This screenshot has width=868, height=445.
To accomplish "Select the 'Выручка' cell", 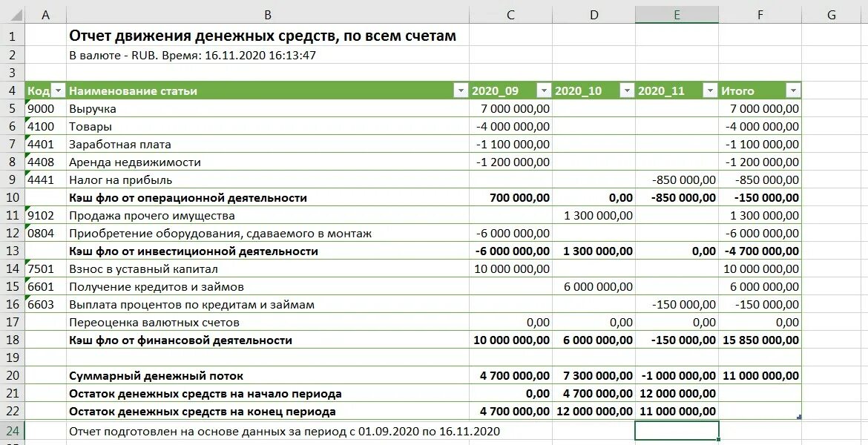I will click(x=268, y=108).
